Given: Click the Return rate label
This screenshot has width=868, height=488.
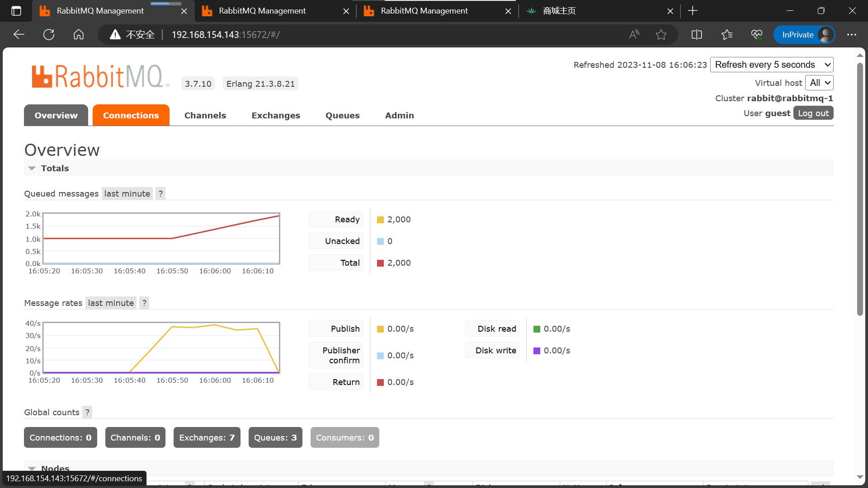Looking at the screenshot, I should pos(336,382).
